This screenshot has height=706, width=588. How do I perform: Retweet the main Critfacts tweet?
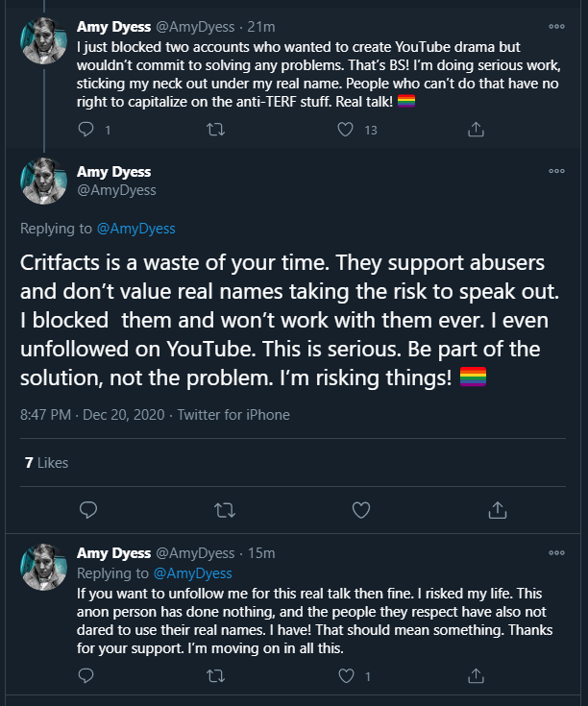(x=225, y=510)
